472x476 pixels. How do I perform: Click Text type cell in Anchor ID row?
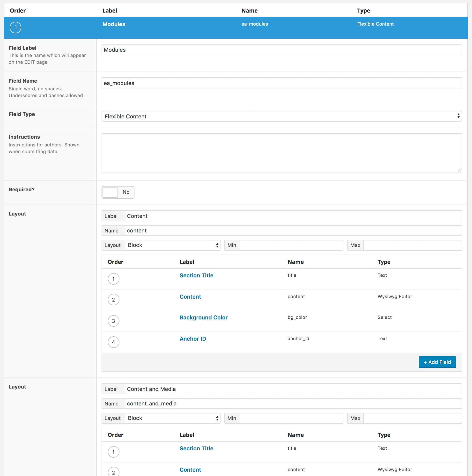(x=382, y=339)
